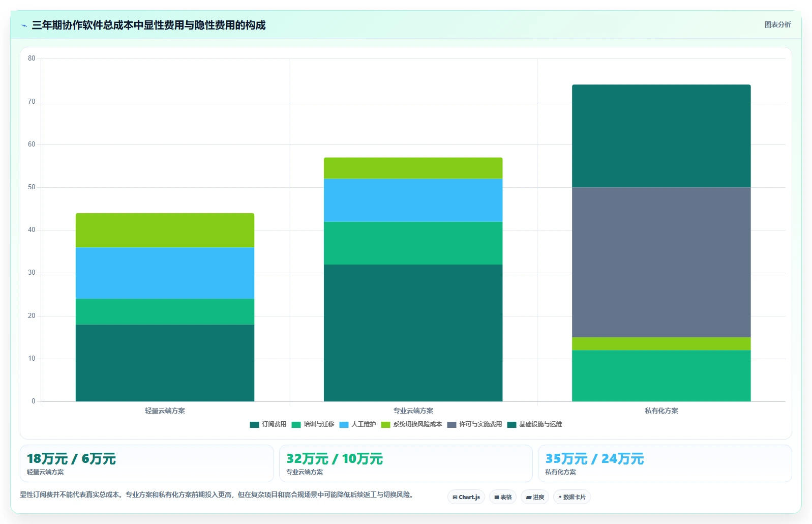Click the 轻量云端方案 x-axis label
812x524 pixels.
tap(165, 411)
